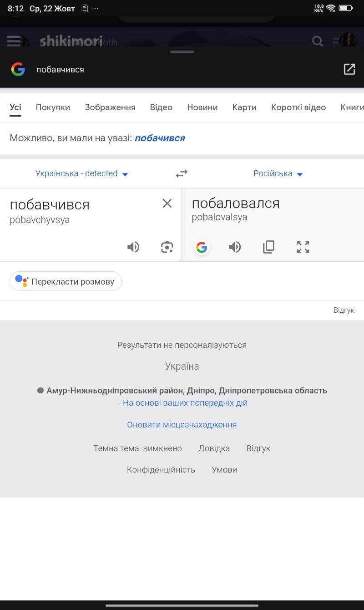Screen dimensions: 364x610
Task: Switch to the Новини tab
Action: (x=202, y=107)
